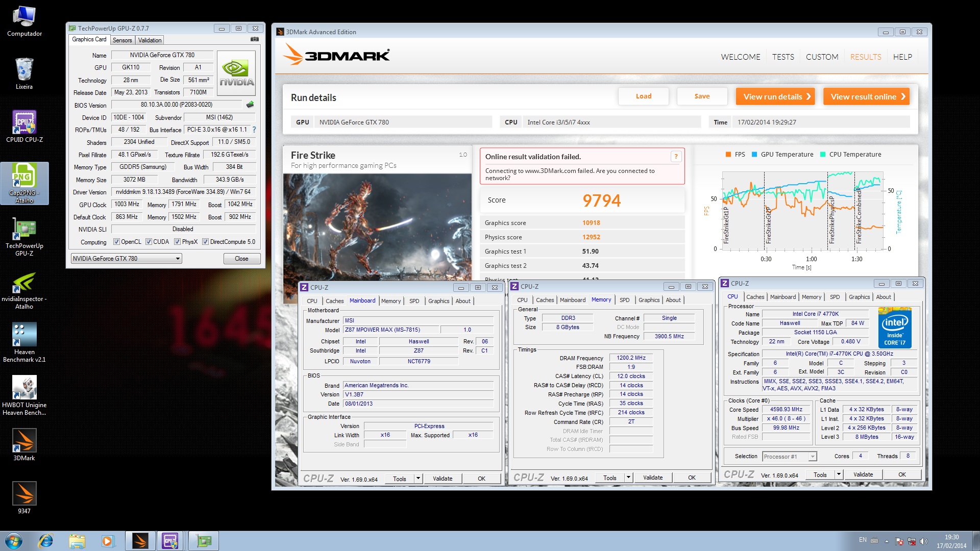This screenshot has width=980, height=551.
Task: Open nvidiaInspector Atalho desktop icon
Action: pos(24,291)
